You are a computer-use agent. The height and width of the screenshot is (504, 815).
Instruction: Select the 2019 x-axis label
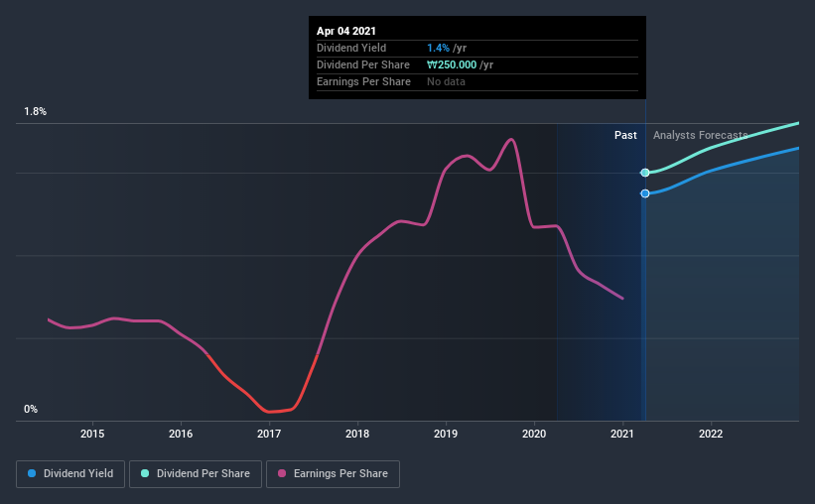(446, 434)
